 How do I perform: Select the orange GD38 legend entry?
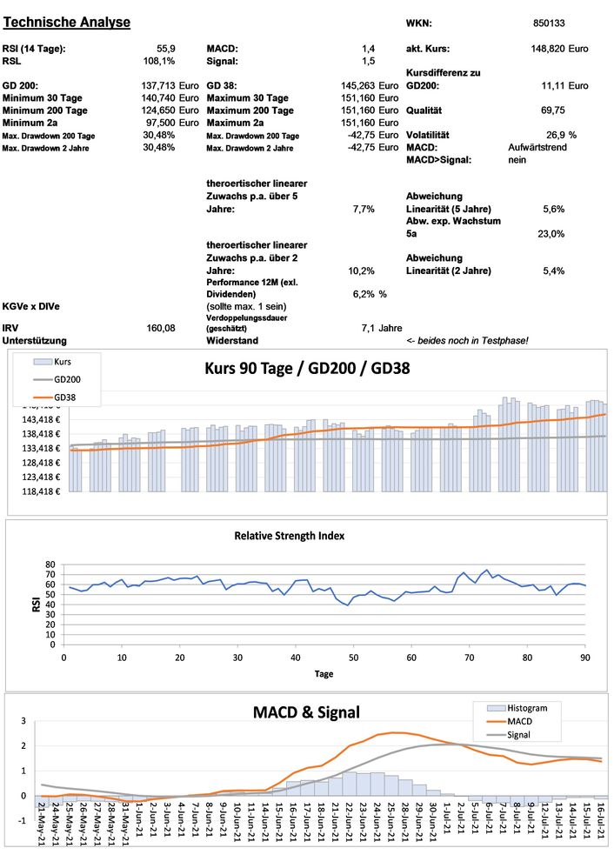point(64,397)
